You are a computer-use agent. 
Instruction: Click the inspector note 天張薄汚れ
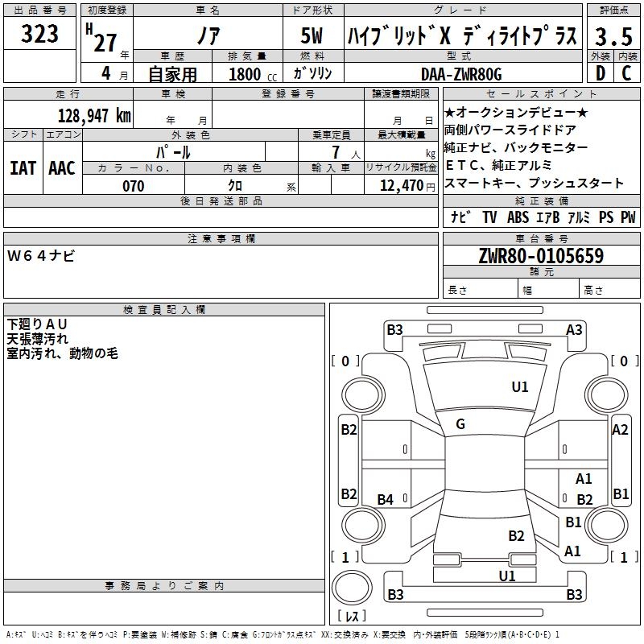coord(37,339)
